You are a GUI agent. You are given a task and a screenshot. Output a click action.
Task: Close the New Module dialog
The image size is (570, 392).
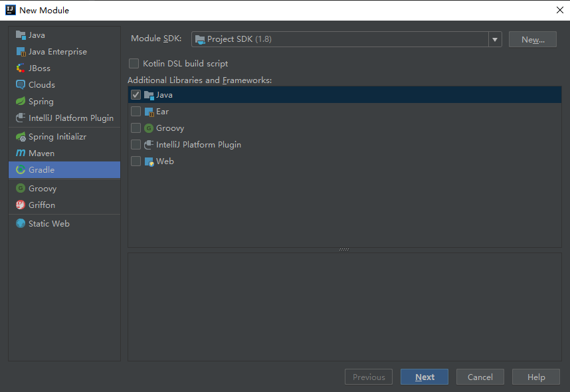click(560, 10)
